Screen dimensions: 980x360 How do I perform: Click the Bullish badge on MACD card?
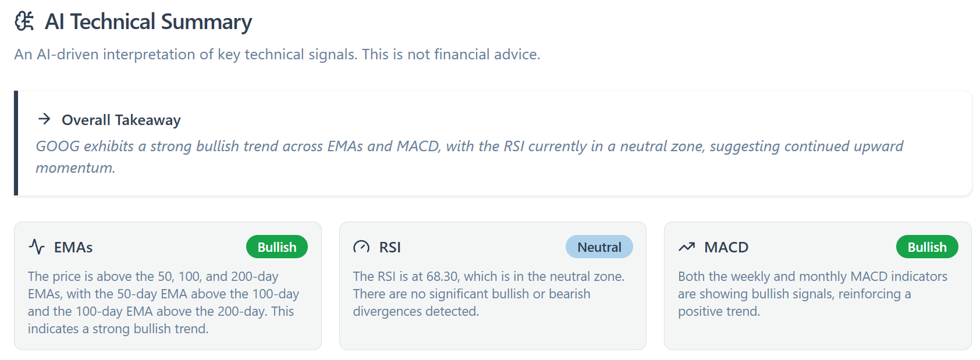927,247
